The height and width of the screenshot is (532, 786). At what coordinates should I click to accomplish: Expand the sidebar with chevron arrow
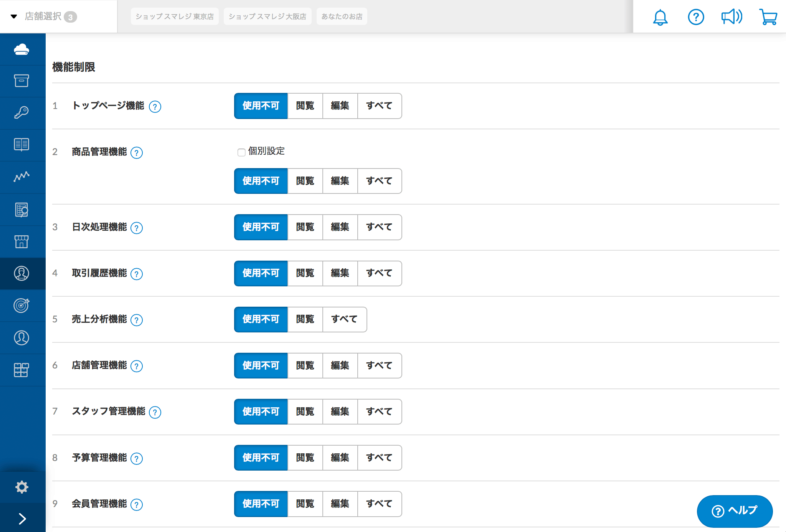pyautogui.click(x=22, y=519)
